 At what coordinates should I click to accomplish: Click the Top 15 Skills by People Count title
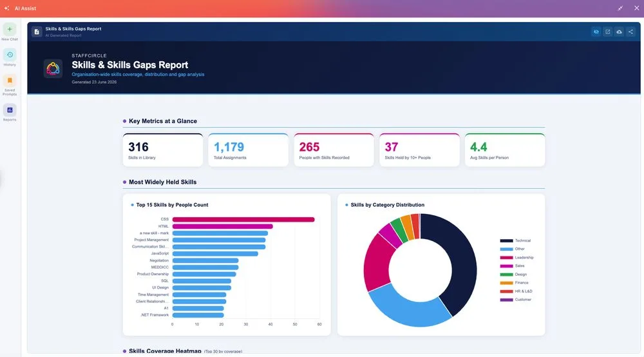click(x=172, y=204)
